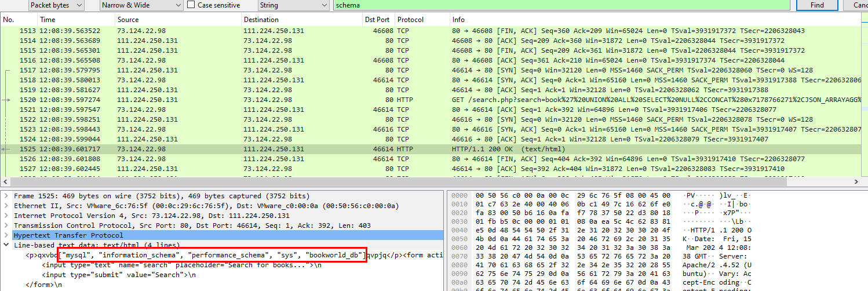Expand Internet Protocol Version 4 node
Viewport: 868px width, 291px height.
[6, 216]
